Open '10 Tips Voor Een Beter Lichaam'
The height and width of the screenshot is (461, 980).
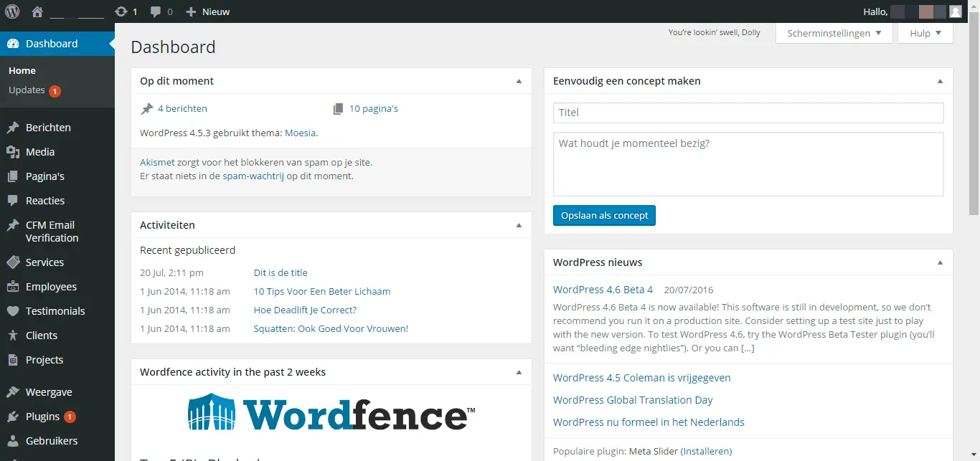(322, 292)
